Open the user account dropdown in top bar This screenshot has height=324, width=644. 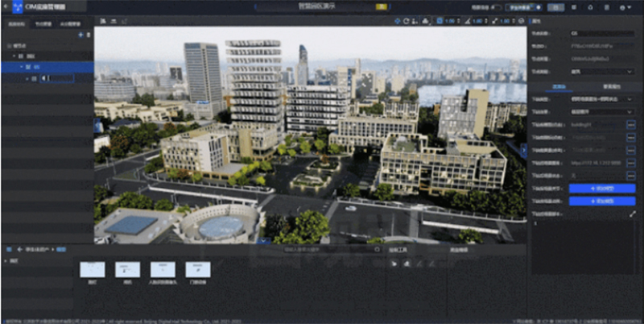tap(625, 7)
